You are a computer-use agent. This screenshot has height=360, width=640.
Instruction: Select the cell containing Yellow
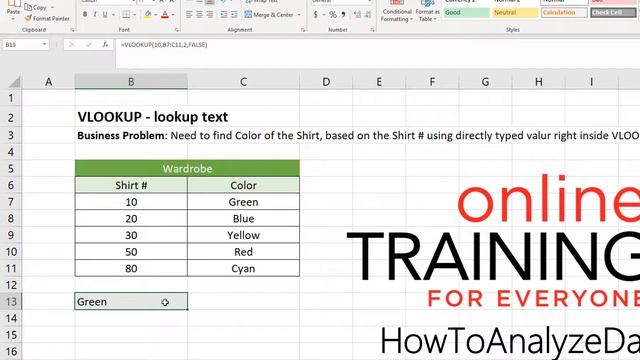tap(243, 236)
